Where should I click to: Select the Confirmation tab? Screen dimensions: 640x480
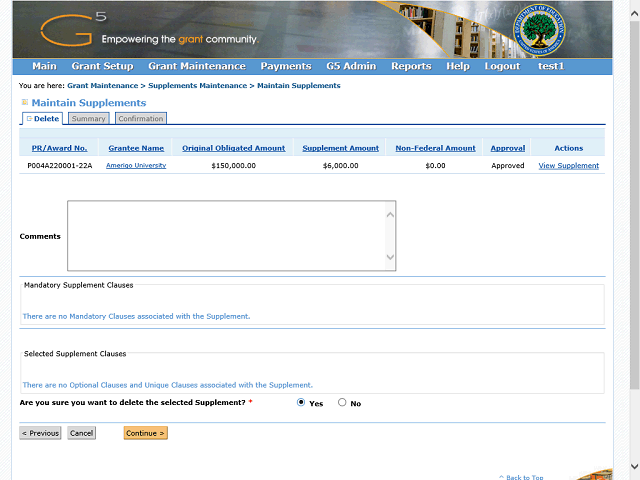(141, 118)
